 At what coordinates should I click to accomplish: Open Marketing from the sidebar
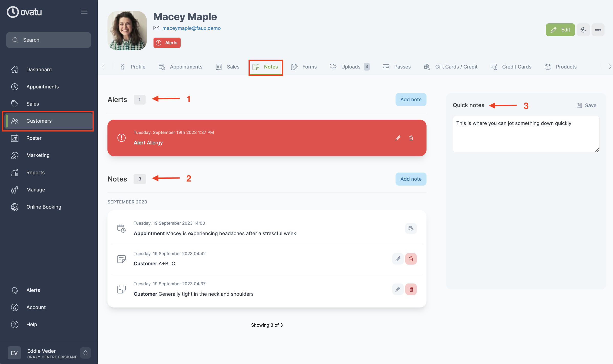point(38,155)
